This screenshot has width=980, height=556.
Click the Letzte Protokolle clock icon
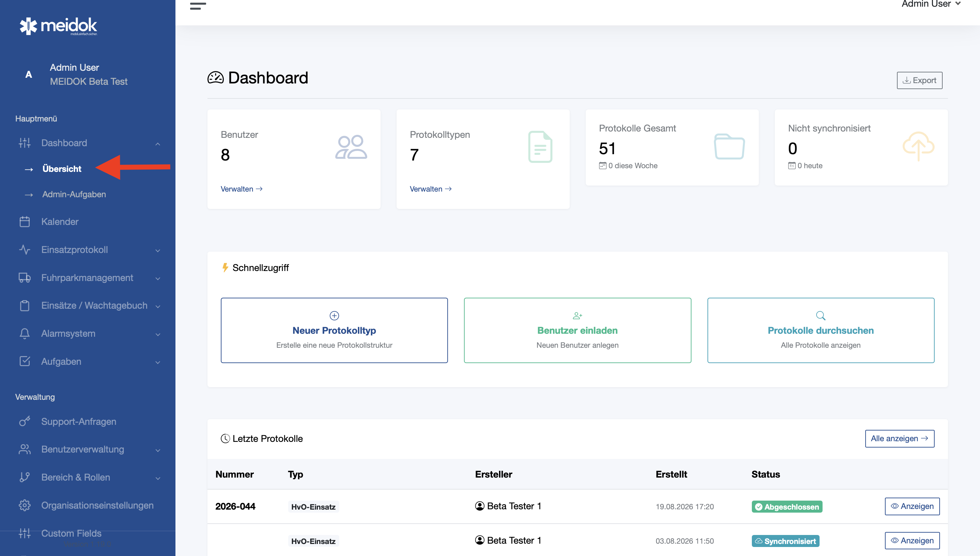(x=225, y=439)
